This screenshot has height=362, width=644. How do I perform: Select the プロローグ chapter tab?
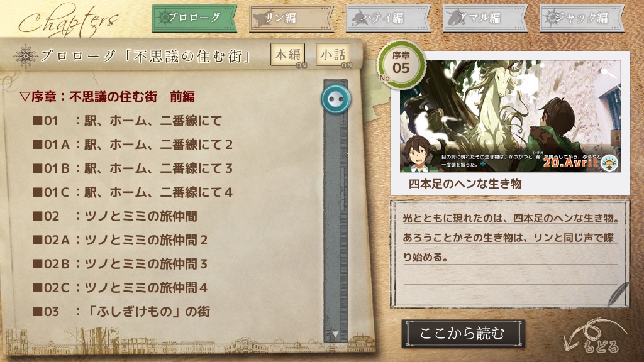pos(194,18)
